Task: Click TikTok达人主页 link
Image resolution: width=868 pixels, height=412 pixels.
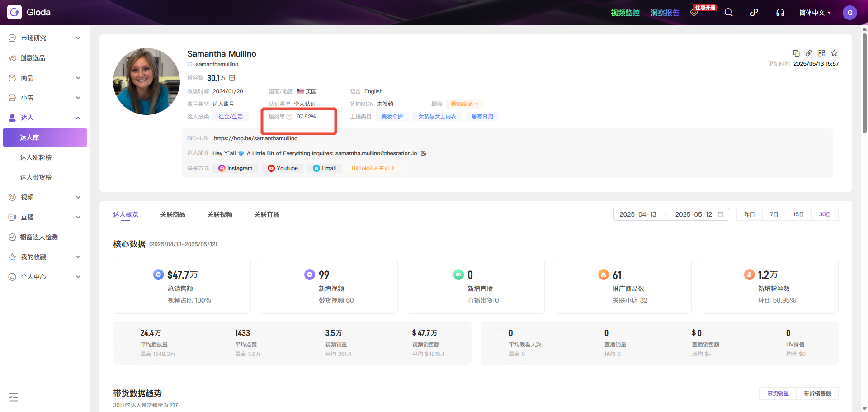Action: coord(371,168)
